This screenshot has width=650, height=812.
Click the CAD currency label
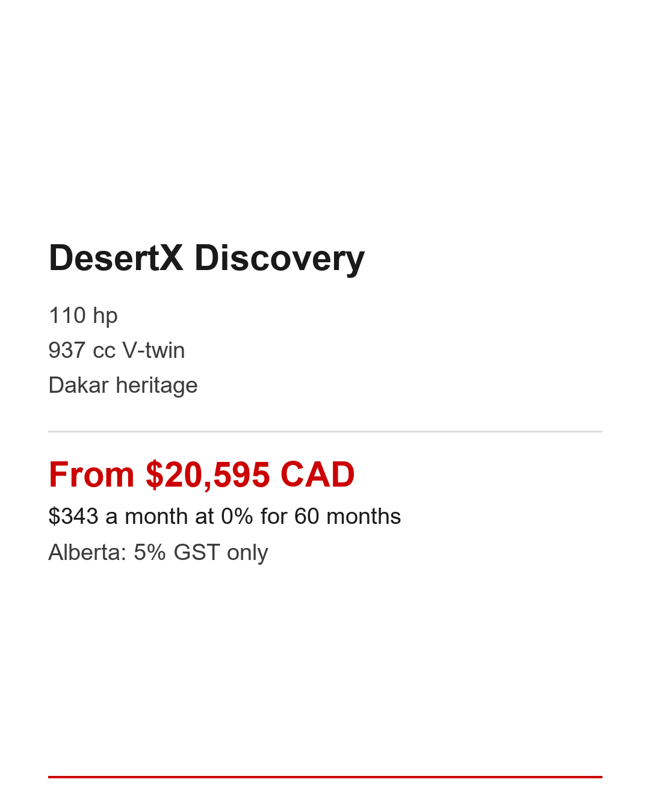[x=317, y=475]
